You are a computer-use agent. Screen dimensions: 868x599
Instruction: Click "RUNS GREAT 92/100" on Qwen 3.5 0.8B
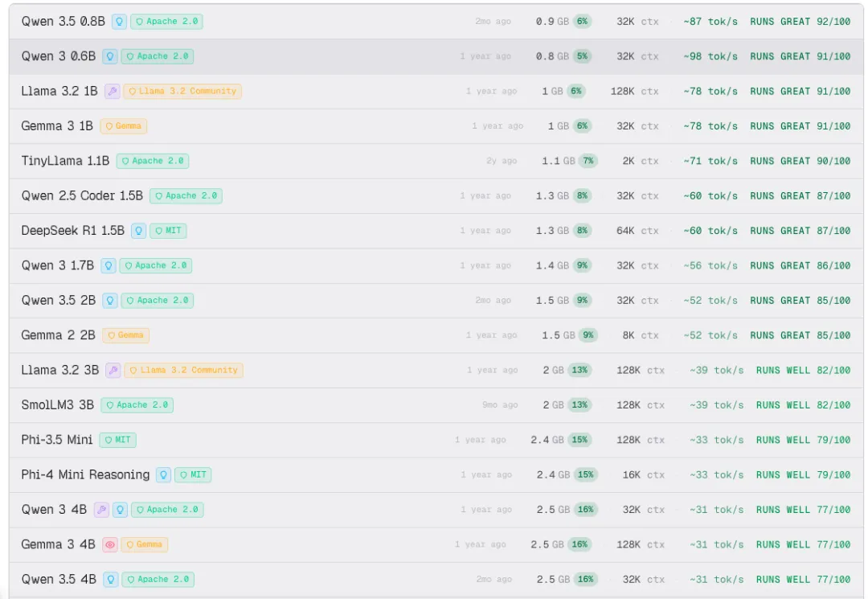coord(800,22)
